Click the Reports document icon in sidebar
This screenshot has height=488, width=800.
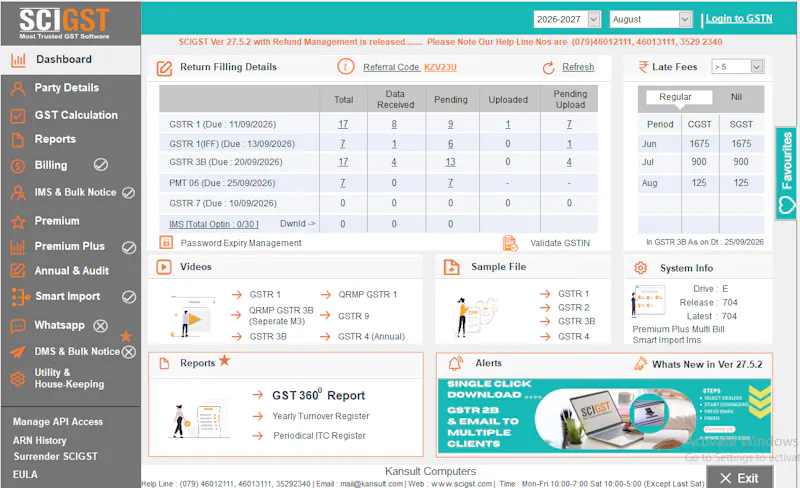click(18, 140)
